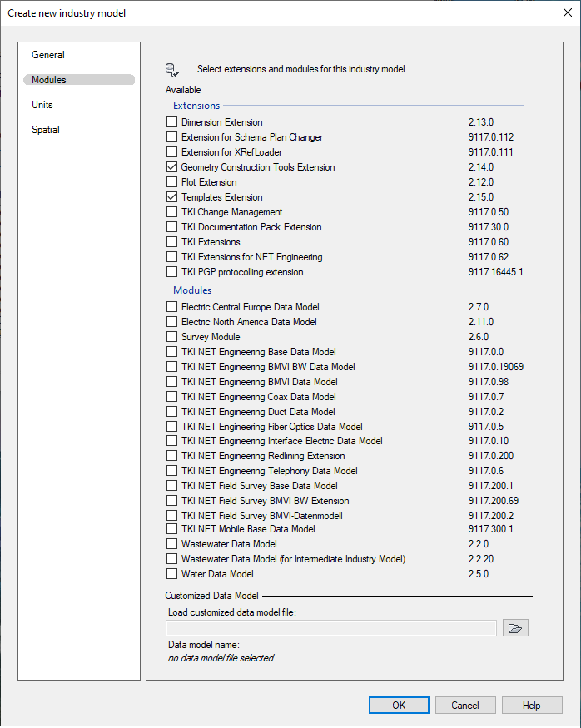581x728 pixels.
Task: Check the Wastewater Data Model box with version 2.2.0
Action: tap(171, 543)
